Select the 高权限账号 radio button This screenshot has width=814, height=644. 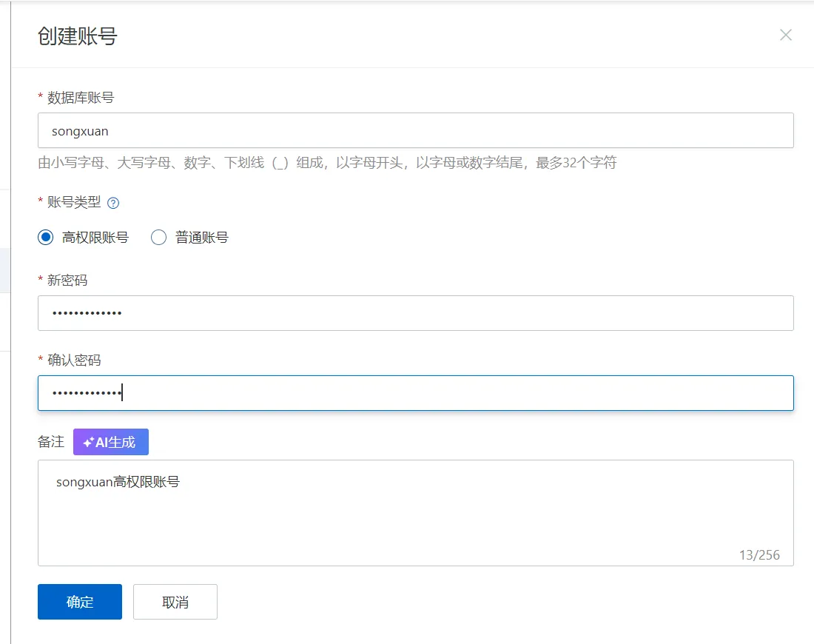pyautogui.click(x=46, y=238)
